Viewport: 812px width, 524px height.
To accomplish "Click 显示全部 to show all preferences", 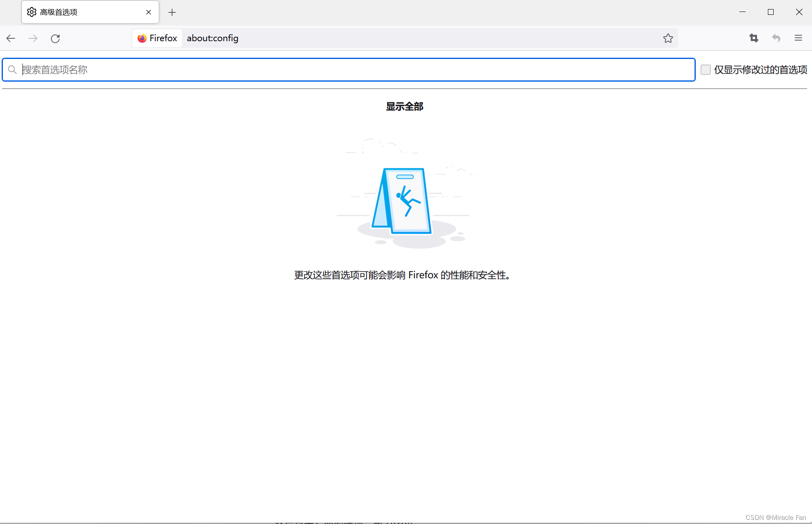I will 404,106.
